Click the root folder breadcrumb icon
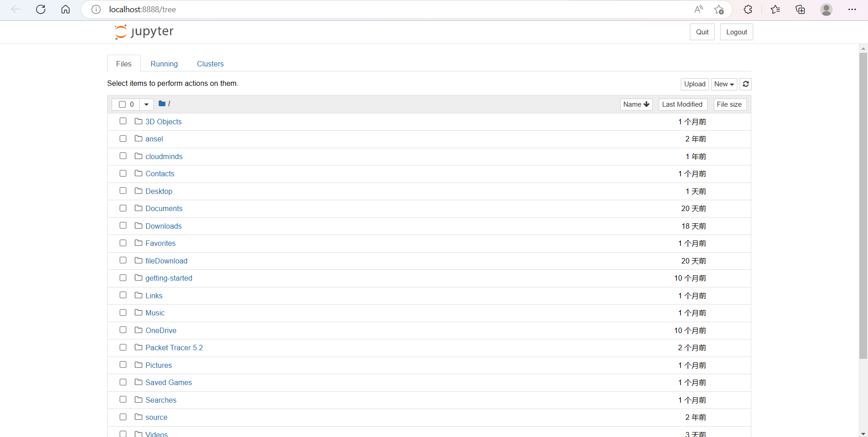The width and height of the screenshot is (868, 437). click(162, 103)
